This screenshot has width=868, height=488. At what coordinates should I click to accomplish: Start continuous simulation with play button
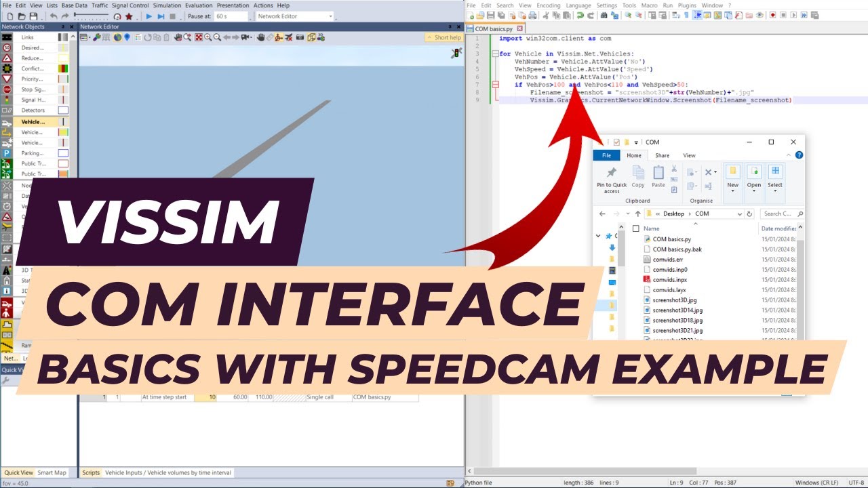[x=149, y=16]
